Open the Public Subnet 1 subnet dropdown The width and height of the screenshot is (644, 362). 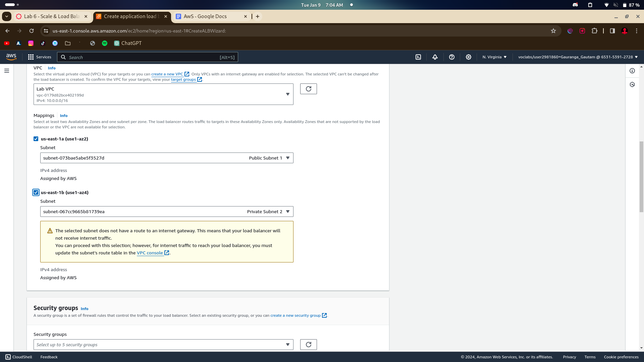tap(167, 158)
